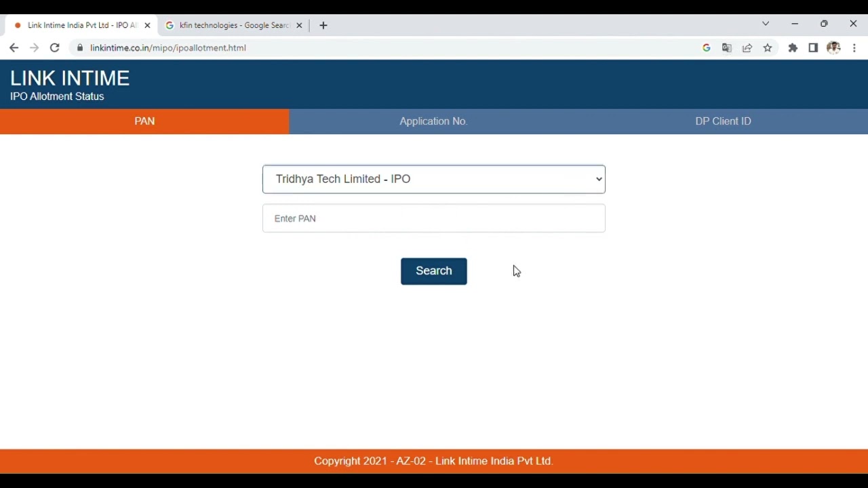Switch to kfin technologies Google Search tab
The image size is (868, 488).
[x=234, y=26]
